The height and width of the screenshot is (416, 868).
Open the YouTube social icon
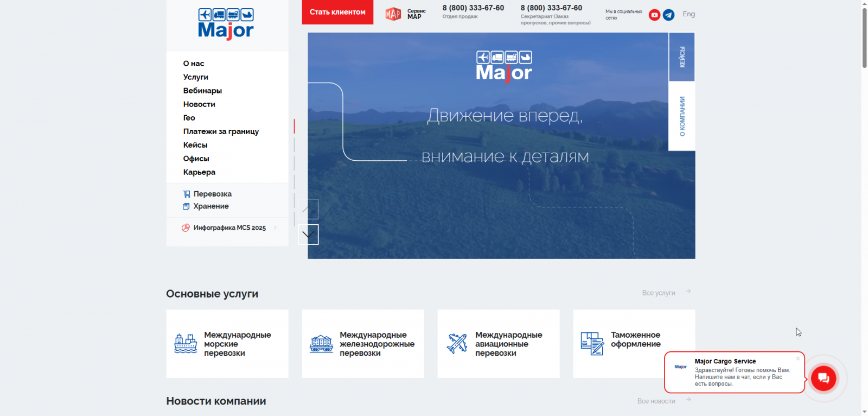click(655, 15)
